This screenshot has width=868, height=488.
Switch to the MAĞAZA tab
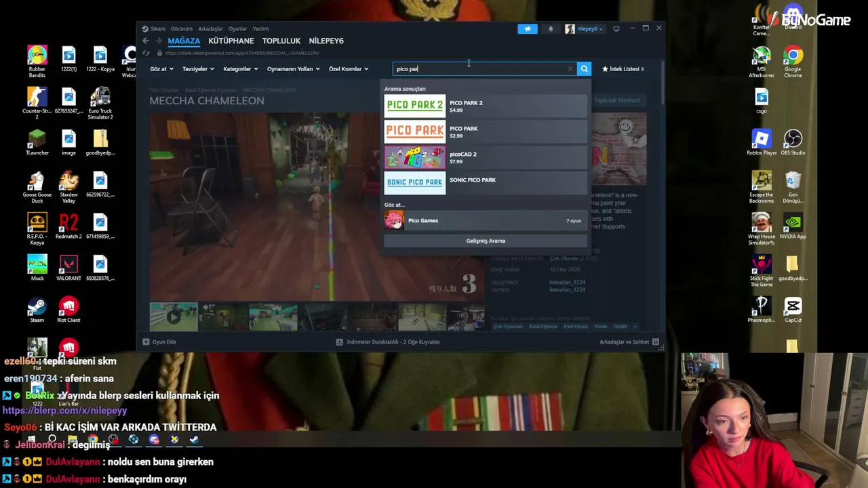184,41
